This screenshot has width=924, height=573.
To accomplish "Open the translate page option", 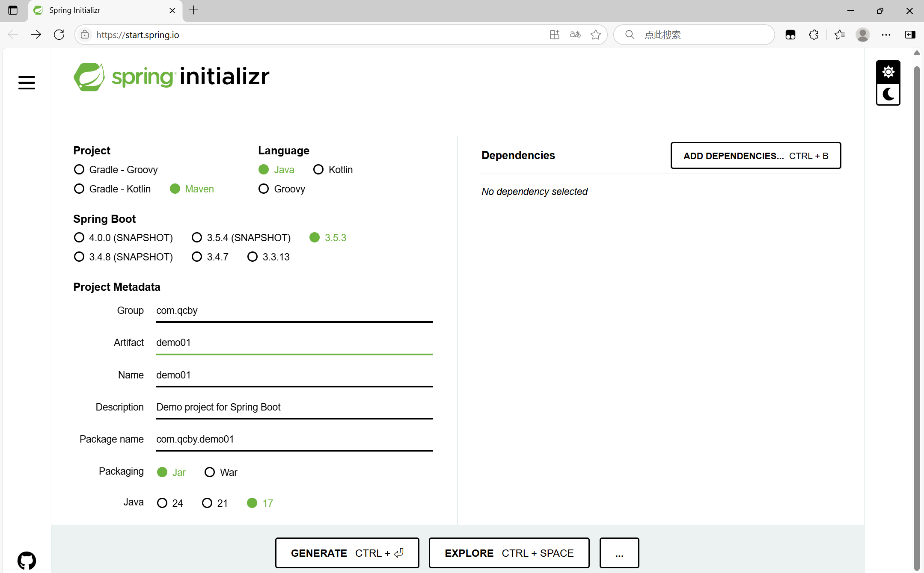I will pyautogui.click(x=575, y=35).
